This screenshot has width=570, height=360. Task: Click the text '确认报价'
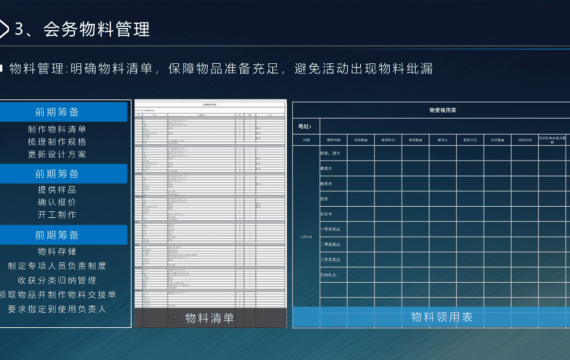coord(57,202)
